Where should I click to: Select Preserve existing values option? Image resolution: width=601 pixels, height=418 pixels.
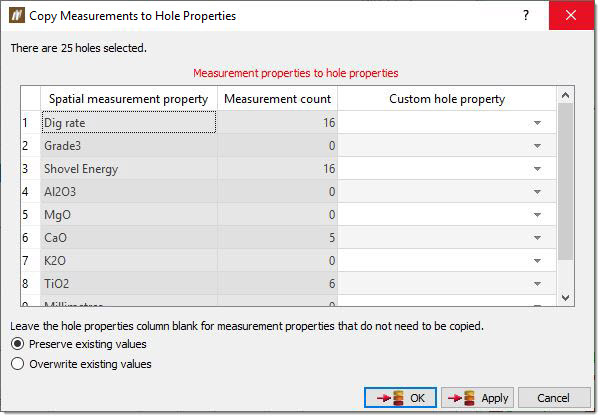18,344
